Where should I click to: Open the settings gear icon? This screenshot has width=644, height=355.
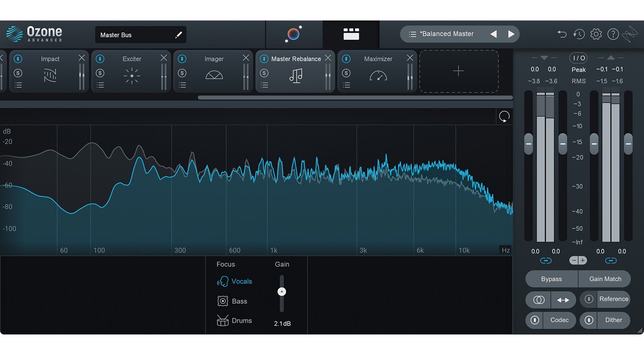[596, 34]
